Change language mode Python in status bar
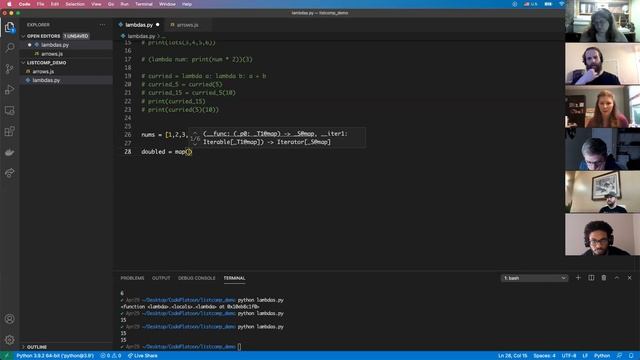Viewport: 640px width, 360px height. tap(602, 356)
